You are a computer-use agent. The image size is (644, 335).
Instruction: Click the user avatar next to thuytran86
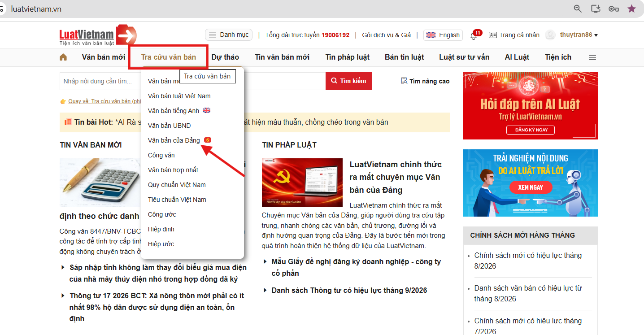coord(550,35)
